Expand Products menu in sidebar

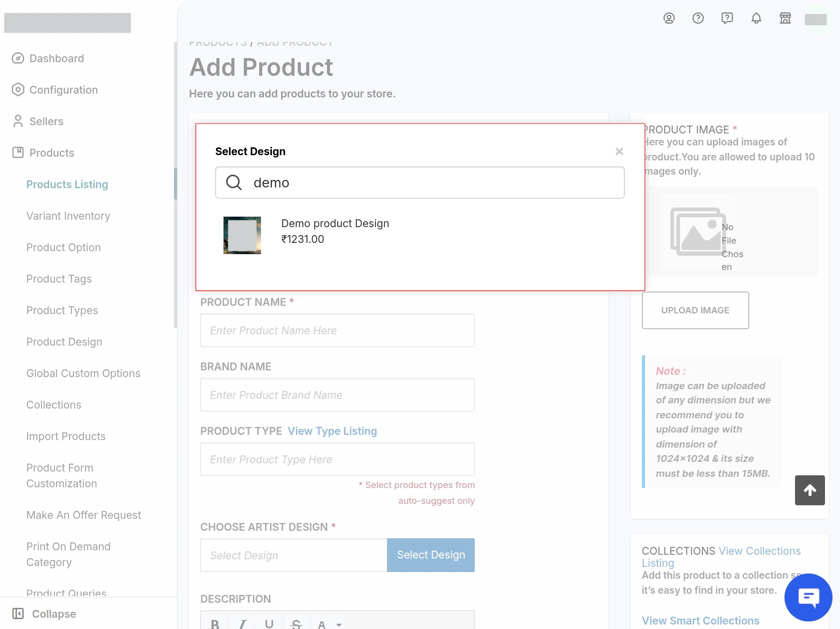coord(52,153)
